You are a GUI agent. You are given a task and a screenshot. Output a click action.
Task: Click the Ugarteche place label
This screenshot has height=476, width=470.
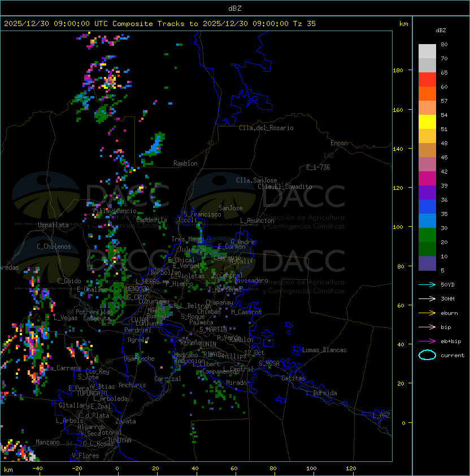pos(140,358)
